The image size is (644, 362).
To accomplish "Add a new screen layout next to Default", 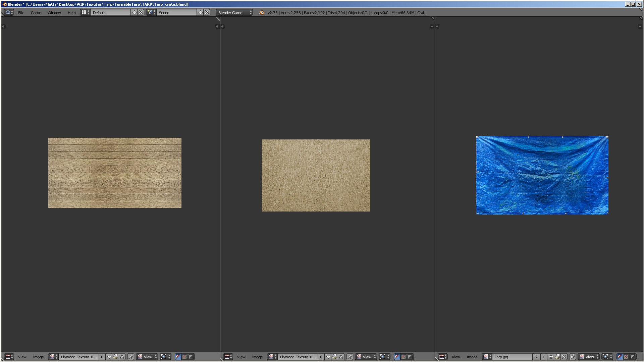I will coord(135,13).
